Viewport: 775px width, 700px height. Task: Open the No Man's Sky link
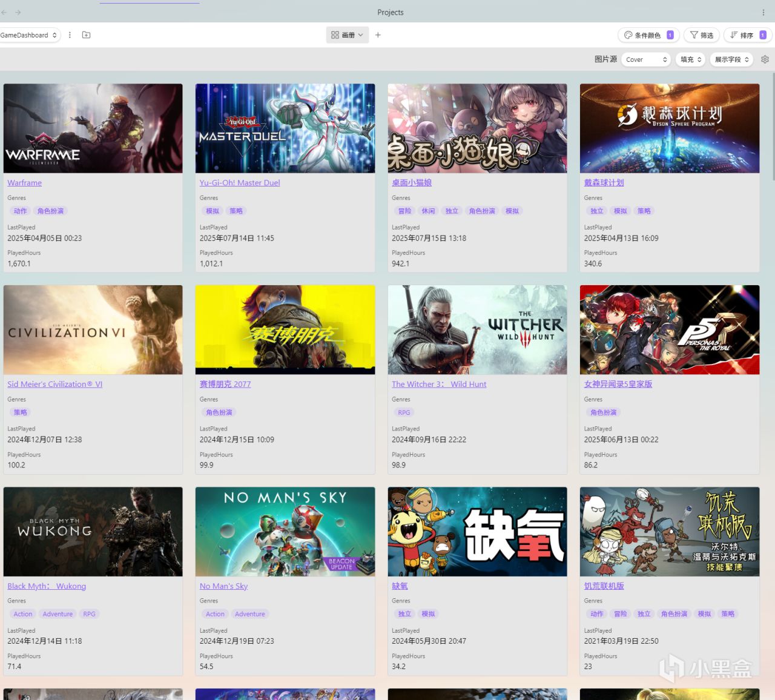click(224, 586)
